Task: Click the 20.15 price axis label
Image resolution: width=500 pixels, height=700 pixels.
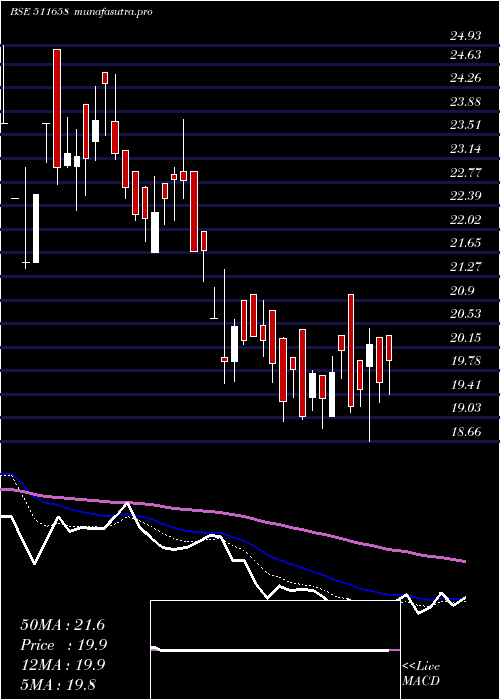Action: coord(466,338)
